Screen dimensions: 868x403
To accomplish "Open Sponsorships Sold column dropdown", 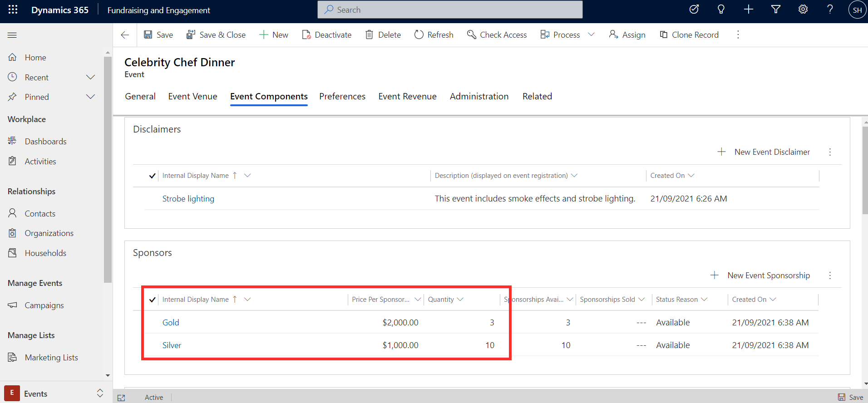I will click(641, 300).
